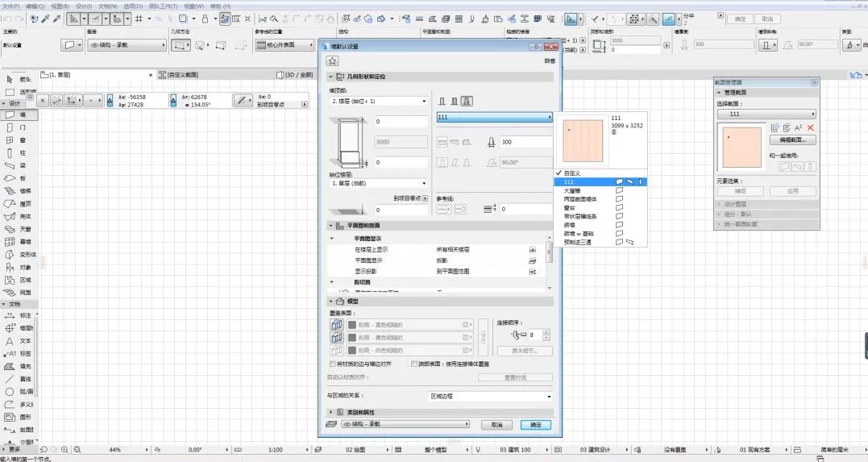Choose the composite wall structure icon
This screenshot has width=868, height=462.
coord(454,102)
